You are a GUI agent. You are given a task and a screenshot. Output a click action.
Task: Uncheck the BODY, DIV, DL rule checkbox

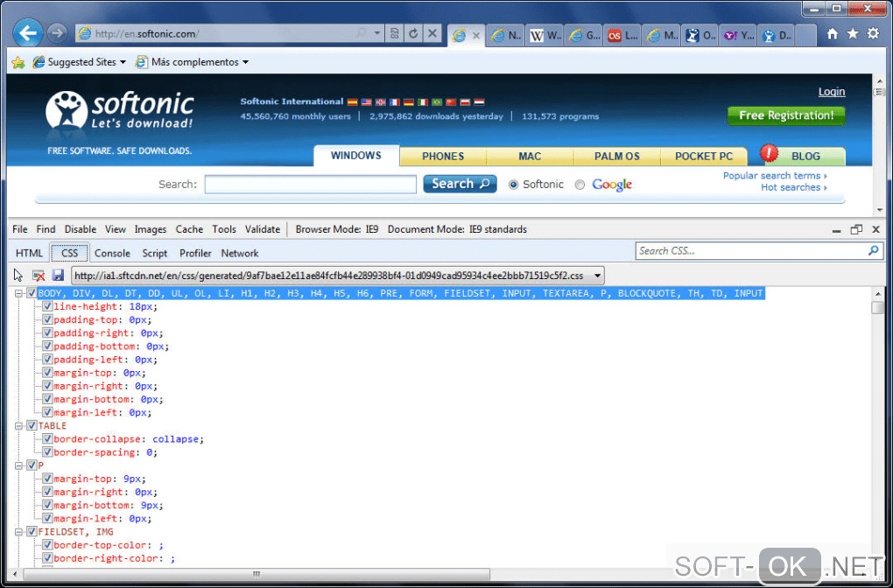[x=32, y=293]
